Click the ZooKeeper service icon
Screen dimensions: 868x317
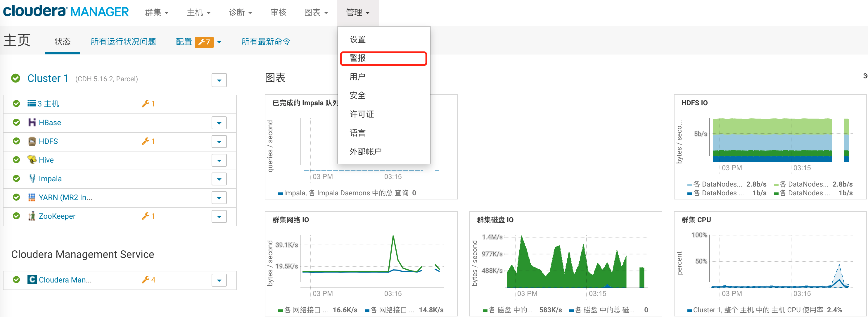coord(32,216)
